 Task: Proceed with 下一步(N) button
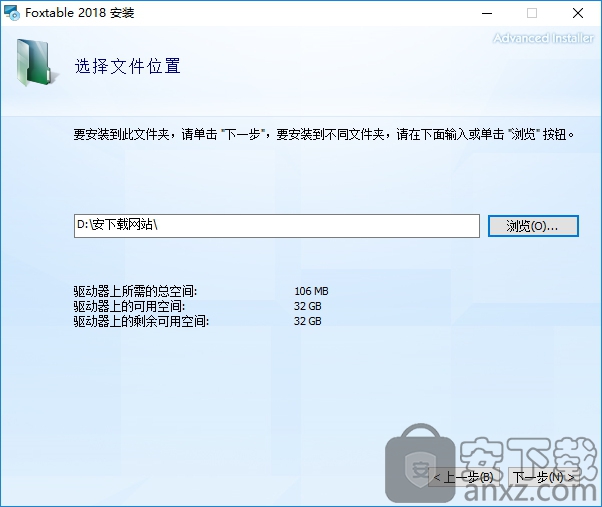click(x=544, y=477)
